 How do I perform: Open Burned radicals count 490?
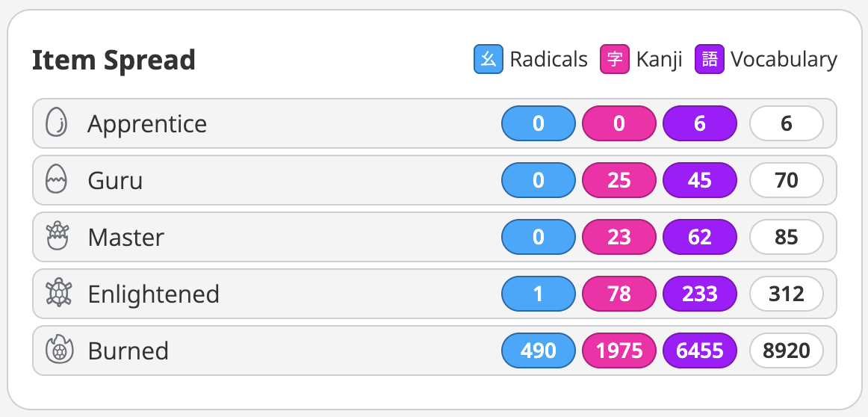pyautogui.click(x=539, y=350)
